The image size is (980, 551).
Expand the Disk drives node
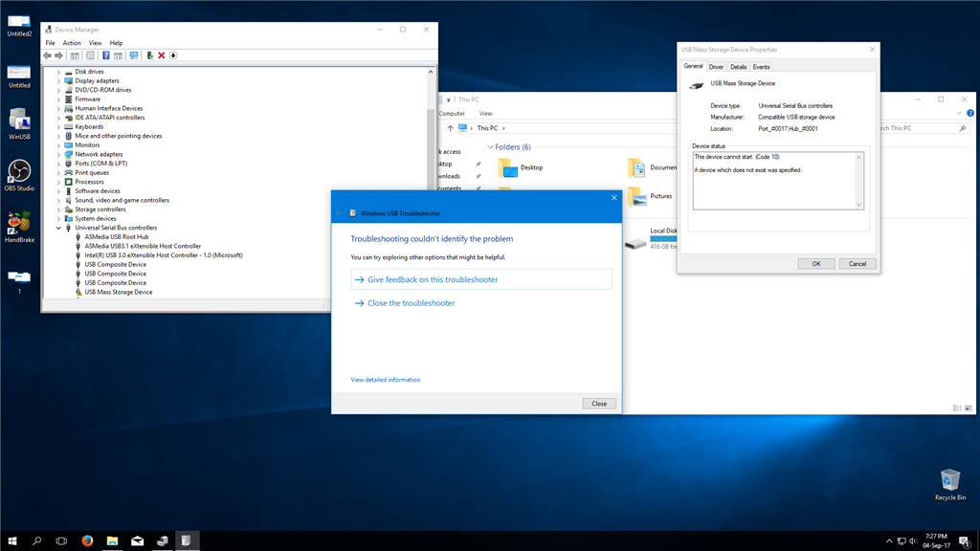pos(58,72)
